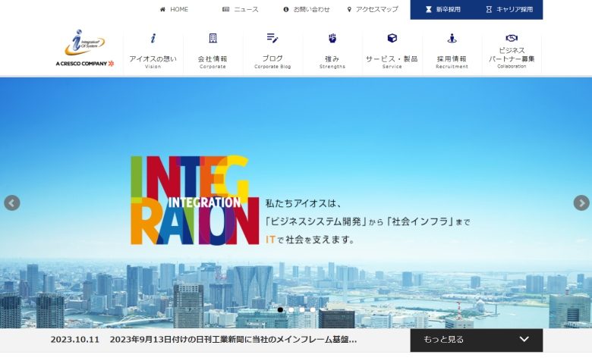Open the 2023.10.11 news headline
The height and width of the screenshot is (364, 592).
tap(233, 340)
